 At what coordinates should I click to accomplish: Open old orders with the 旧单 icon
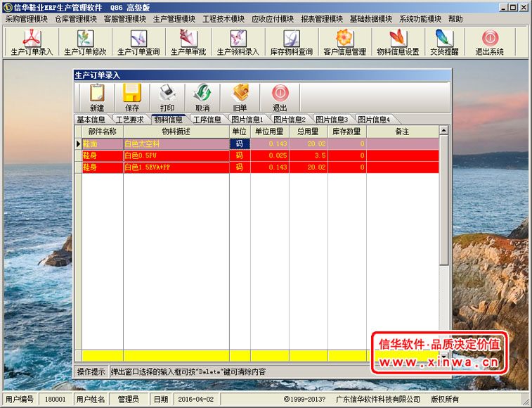pos(240,98)
